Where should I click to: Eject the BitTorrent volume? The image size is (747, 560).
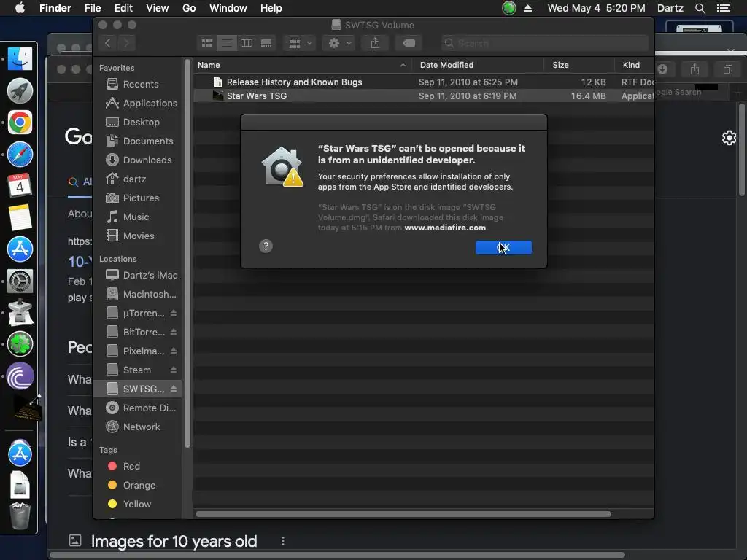coord(174,332)
